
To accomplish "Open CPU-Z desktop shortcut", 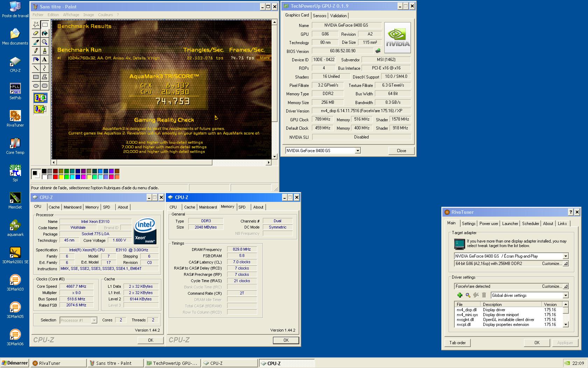I will 15,64.
